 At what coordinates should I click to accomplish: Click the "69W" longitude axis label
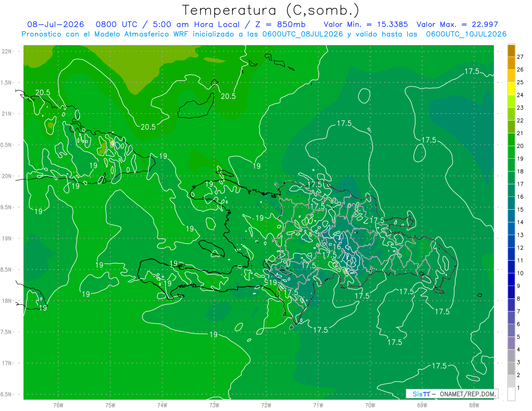(x=422, y=405)
